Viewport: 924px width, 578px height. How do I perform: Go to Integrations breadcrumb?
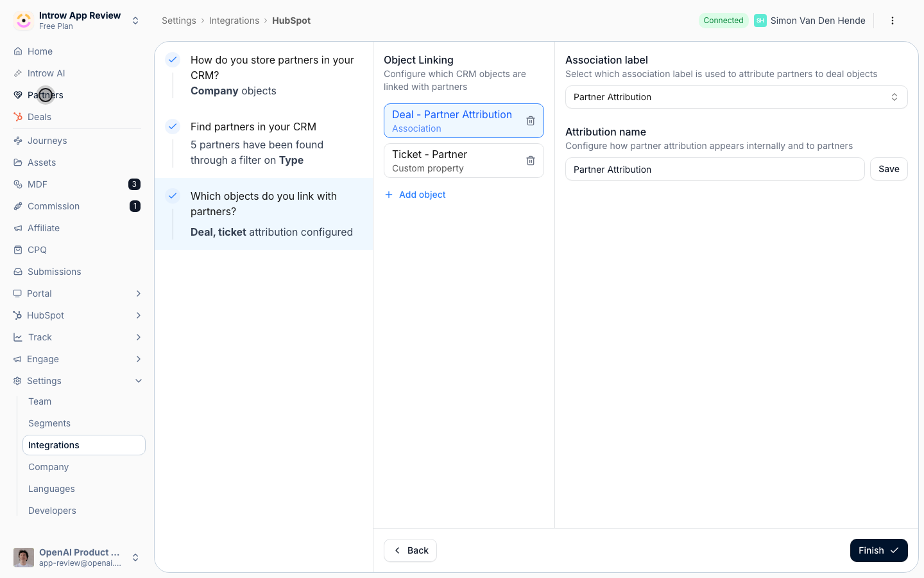(x=234, y=21)
